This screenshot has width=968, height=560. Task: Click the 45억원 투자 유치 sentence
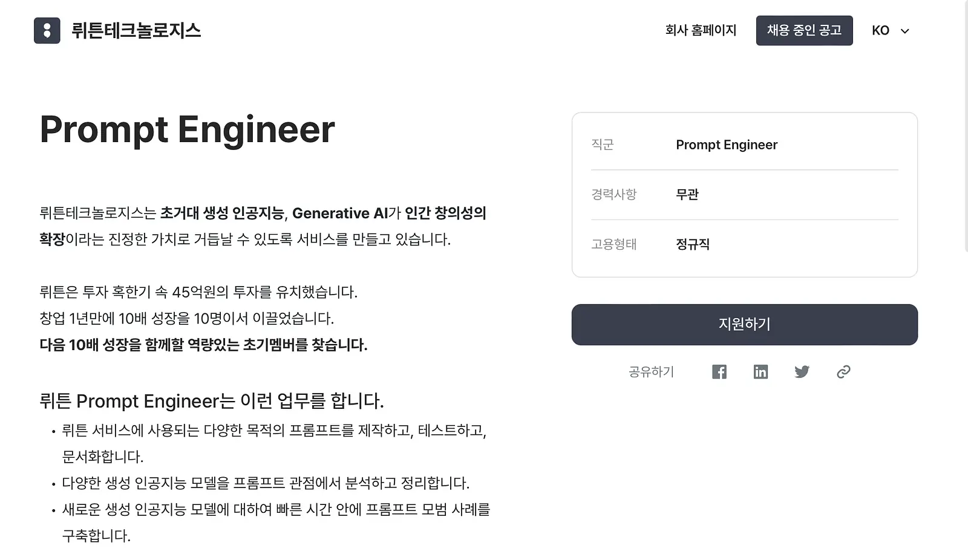198,292
